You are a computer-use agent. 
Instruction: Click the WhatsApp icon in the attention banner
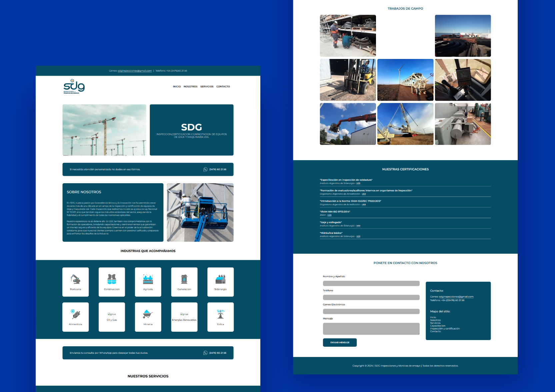pos(205,170)
